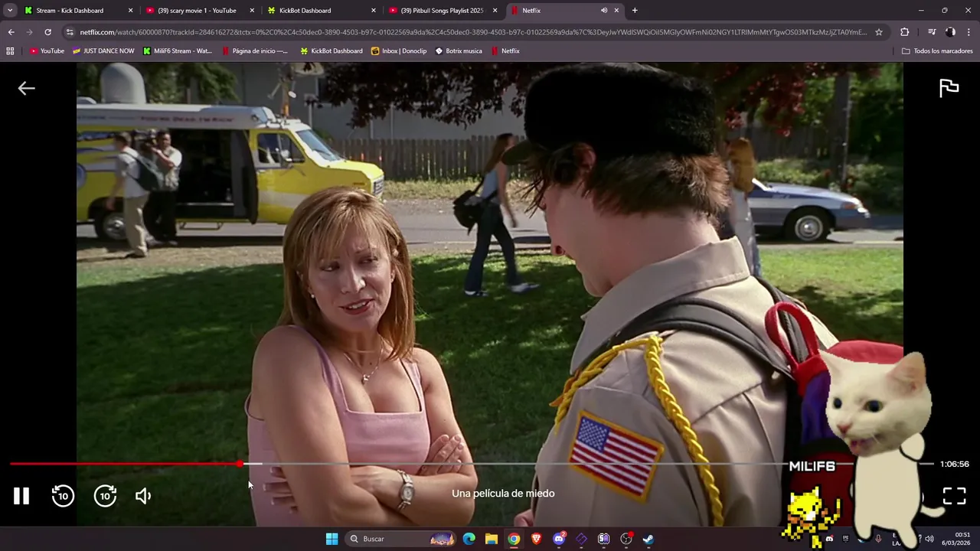
Task: Open the tab search dropdown
Action: tap(10, 11)
